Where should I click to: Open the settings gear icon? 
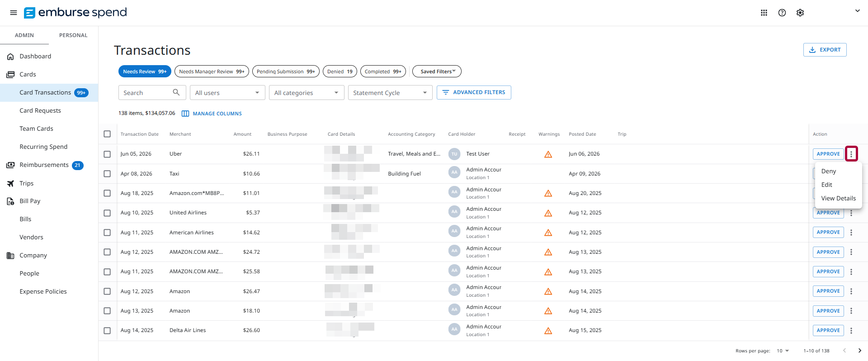click(800, 13)
